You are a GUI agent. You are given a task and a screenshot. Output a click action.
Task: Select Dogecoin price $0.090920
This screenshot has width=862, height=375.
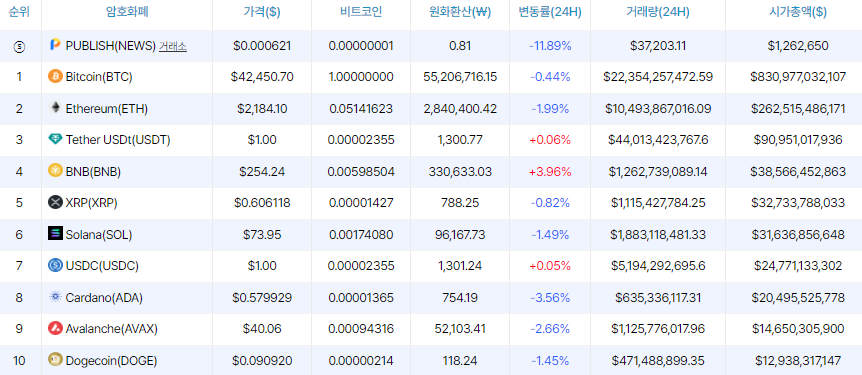262,361
